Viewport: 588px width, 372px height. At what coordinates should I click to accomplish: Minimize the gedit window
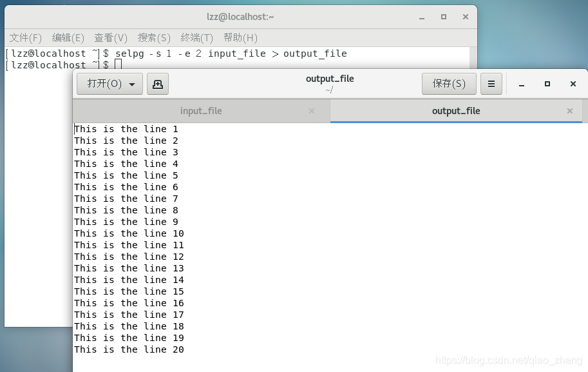pos(522,84)
